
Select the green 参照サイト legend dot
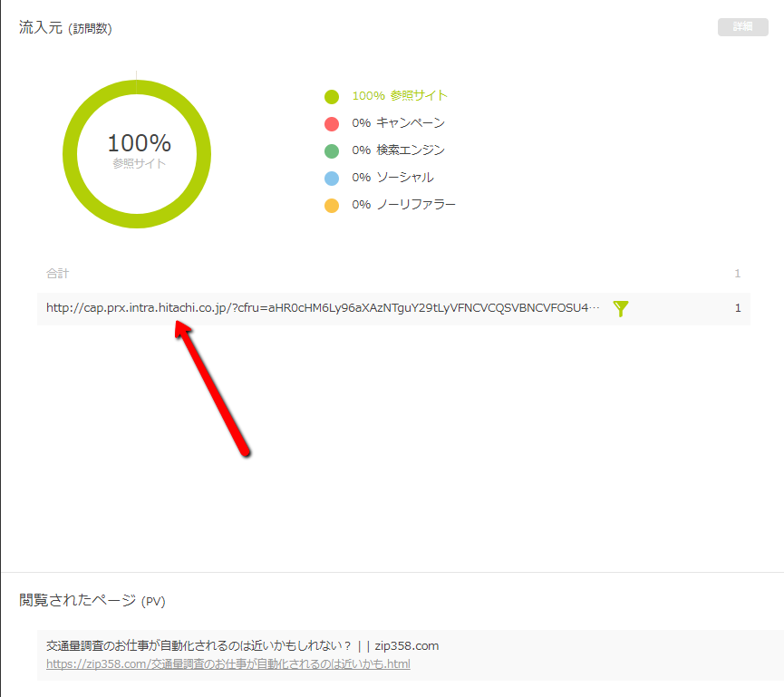point(332,96)
